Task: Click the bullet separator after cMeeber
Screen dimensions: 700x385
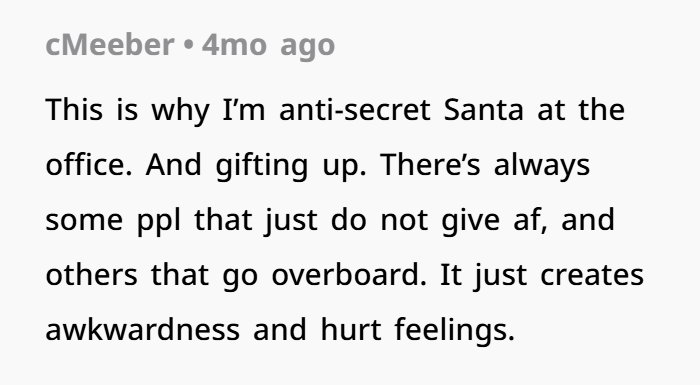Action: coord(188,45)
